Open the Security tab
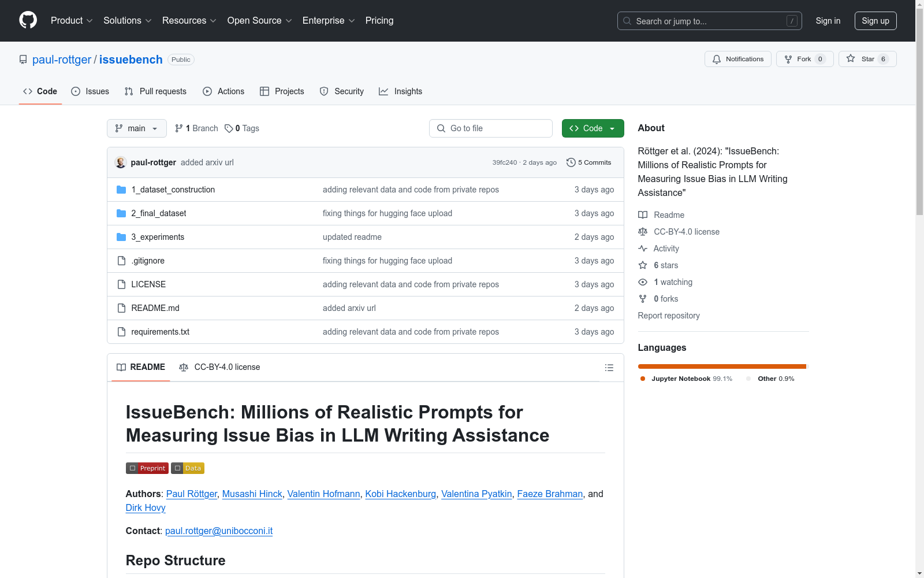The width and height of the screenshot is (924, 578). (342, 91)
